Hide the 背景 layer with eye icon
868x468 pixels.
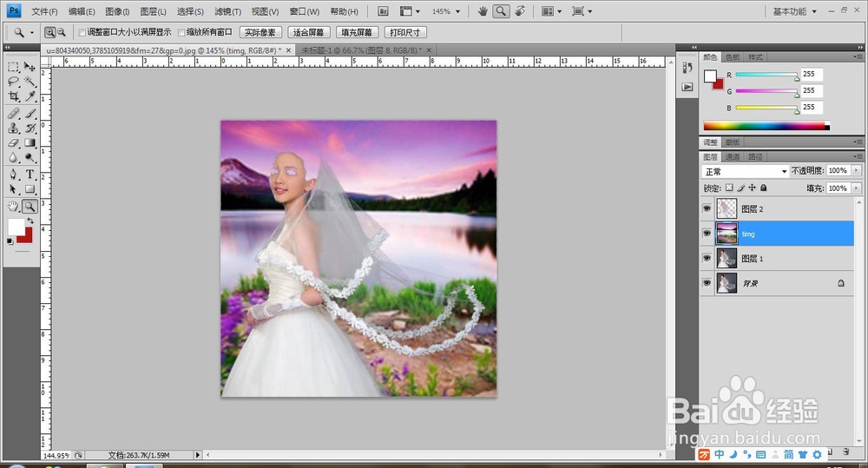(x=707, y=283)
